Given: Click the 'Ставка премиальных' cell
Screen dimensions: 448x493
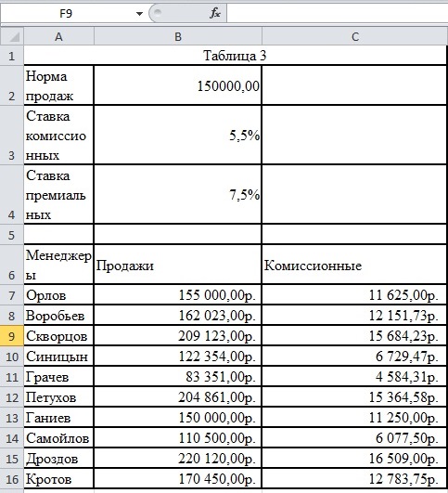Looking at the screenshot, I should [x=58, y=195].
